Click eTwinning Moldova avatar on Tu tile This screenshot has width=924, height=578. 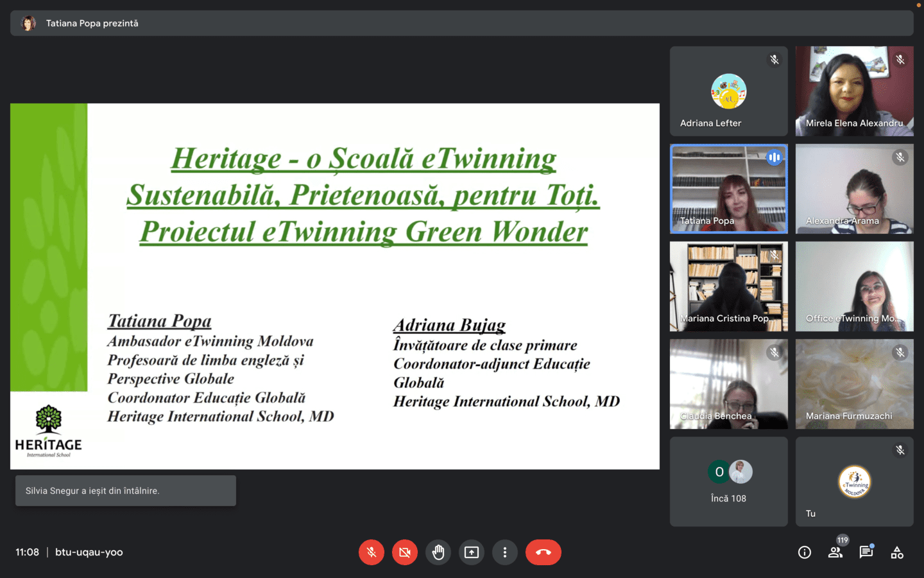pyautogui.click(x=855, y=482)
